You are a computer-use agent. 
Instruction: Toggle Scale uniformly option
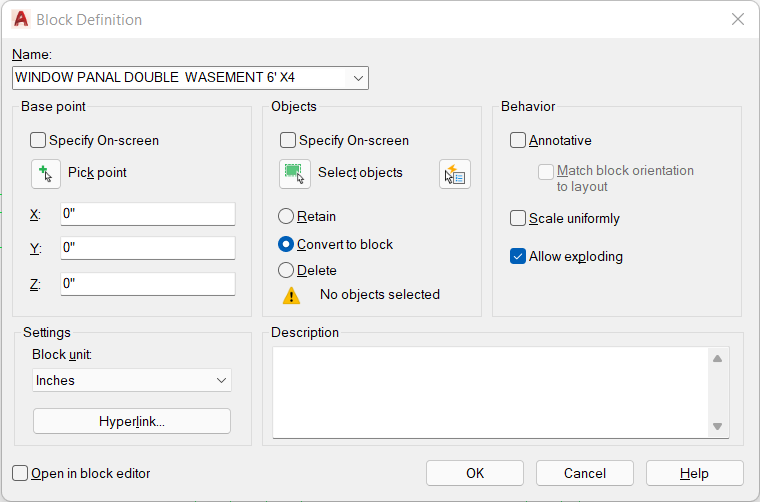[x=518, y=219]
